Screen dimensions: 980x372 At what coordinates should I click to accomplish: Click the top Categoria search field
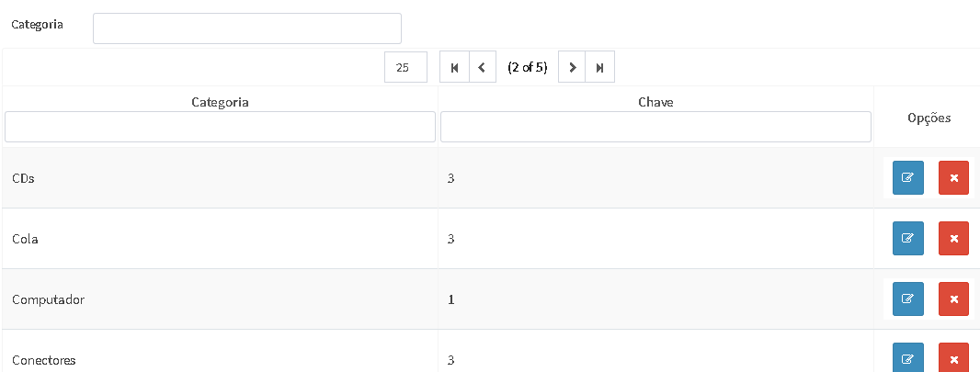coord(246,28)
